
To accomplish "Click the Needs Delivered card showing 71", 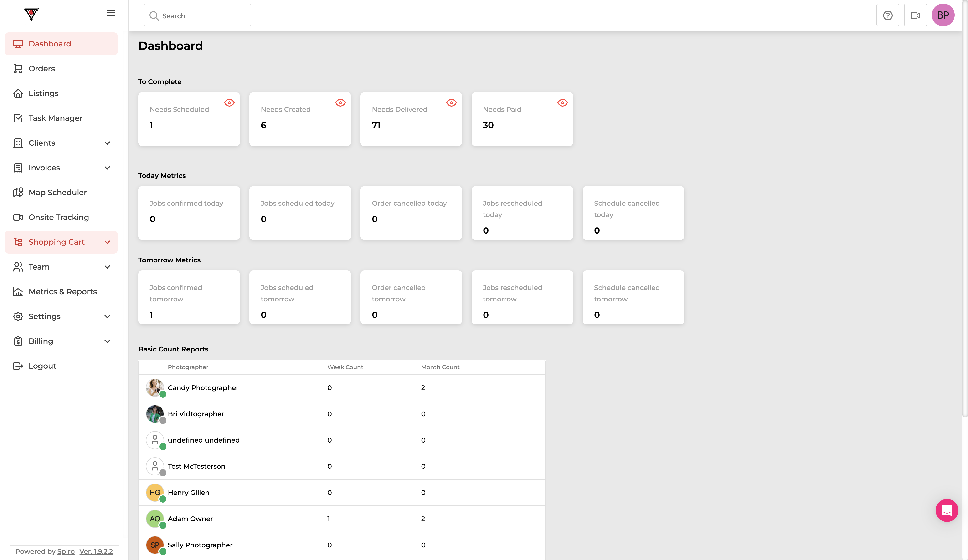I will [x=411, y=119].
